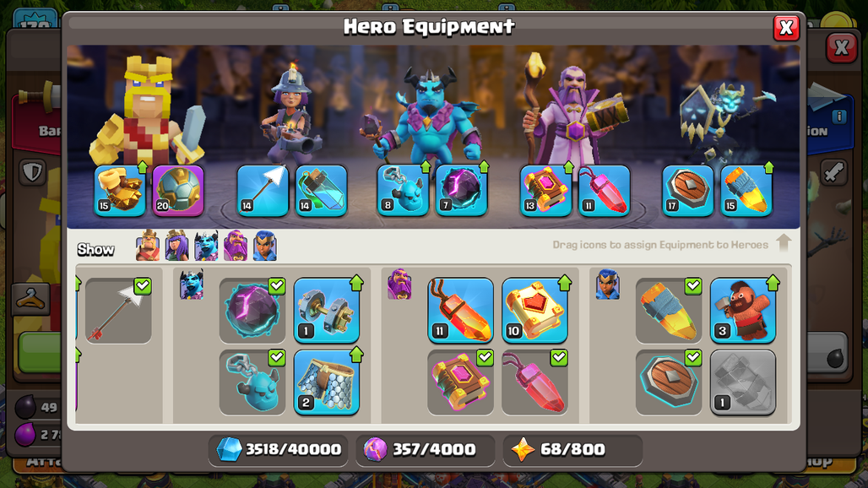Screen dimensions: 868x488
Task: Choose the level 10 heart tome equipment
Action: 534,311
